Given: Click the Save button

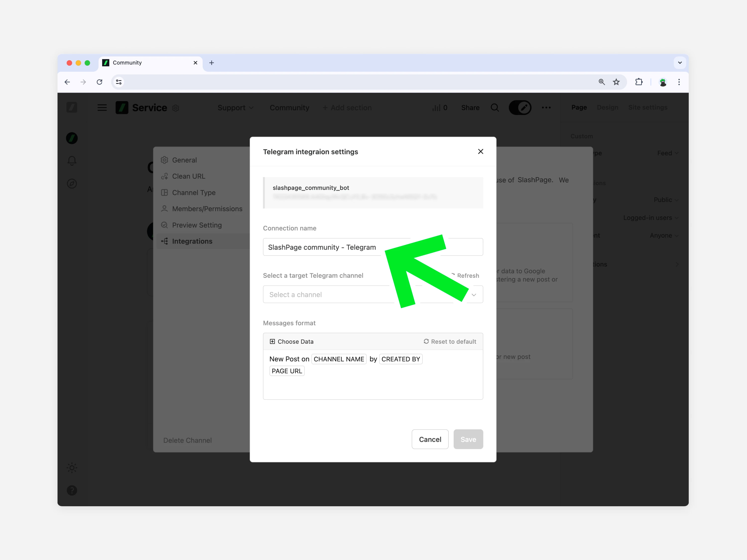Looking at the screenshot, I should [468, 439].
